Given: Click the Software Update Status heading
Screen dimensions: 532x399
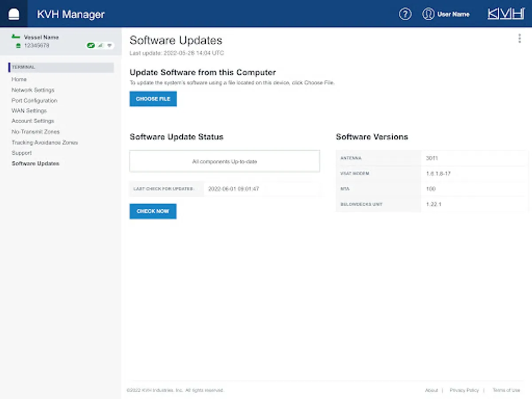Looking at the screenshot, I should [176, 137].
